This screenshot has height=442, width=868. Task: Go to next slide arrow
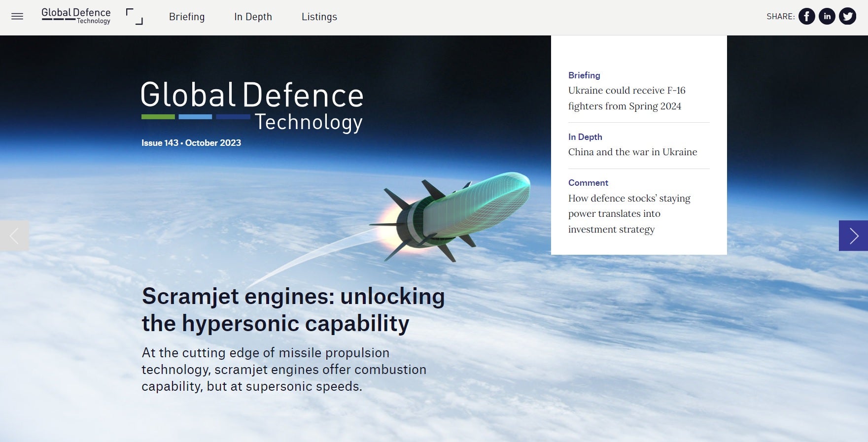(x=853, y=236)
